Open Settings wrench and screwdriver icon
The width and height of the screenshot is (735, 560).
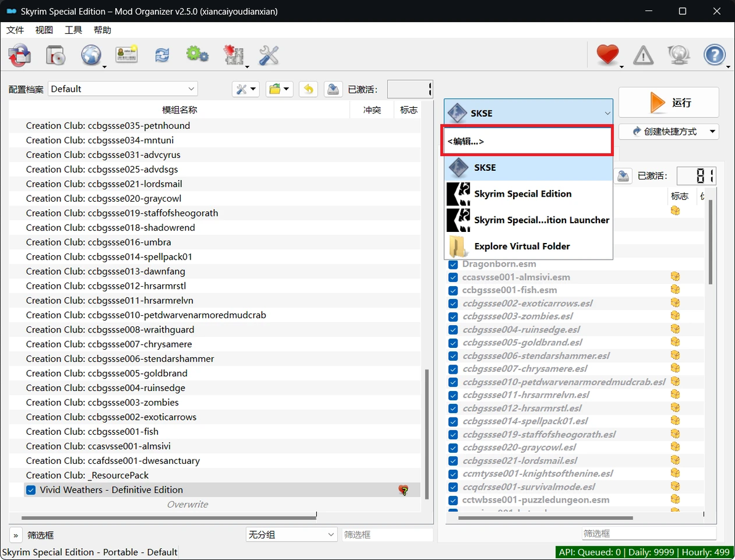pos(269,56)
